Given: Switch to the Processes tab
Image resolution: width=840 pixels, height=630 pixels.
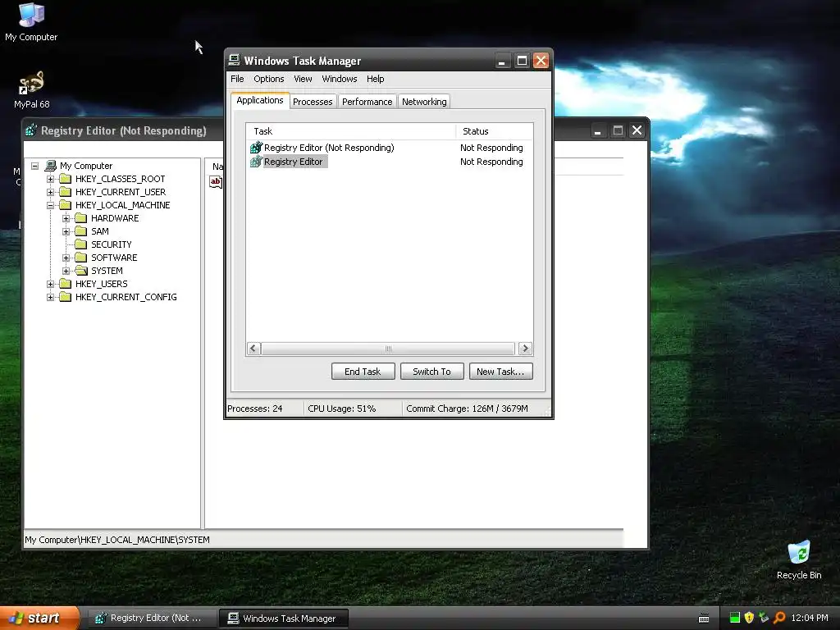Looking at the screenshot, I should coord(313,101).
